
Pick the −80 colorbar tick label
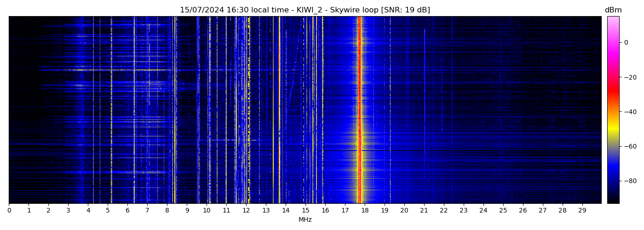629,181
